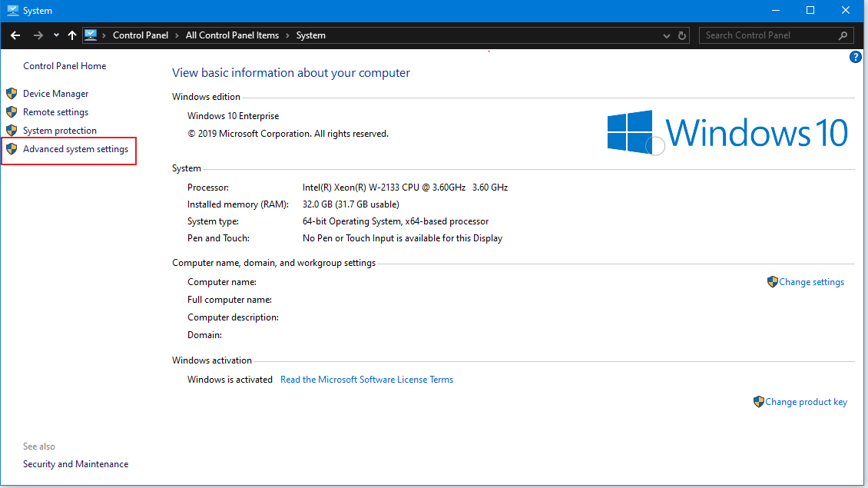Click Change product key link
This screenshot has width=868, height=488.
(806, 402)
